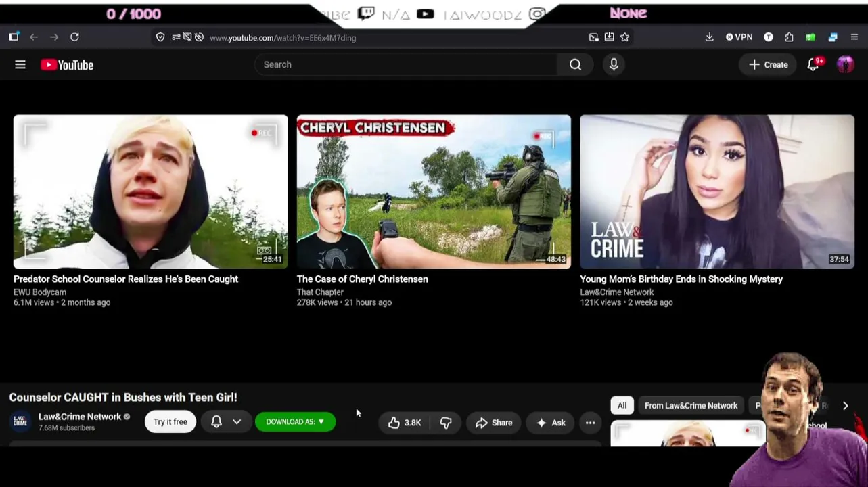Focus the YouTube search box
This screenshot has width=868, height=487.
(406, 64)
